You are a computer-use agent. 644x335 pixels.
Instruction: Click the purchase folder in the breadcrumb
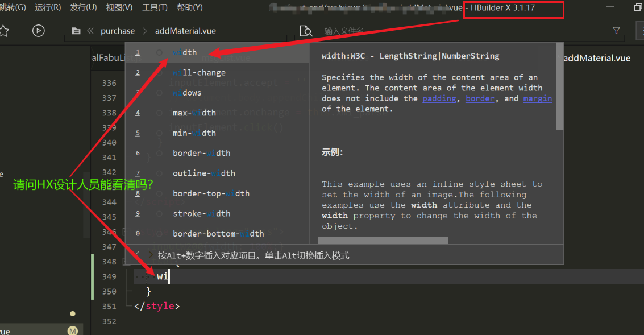click(118, 31)
